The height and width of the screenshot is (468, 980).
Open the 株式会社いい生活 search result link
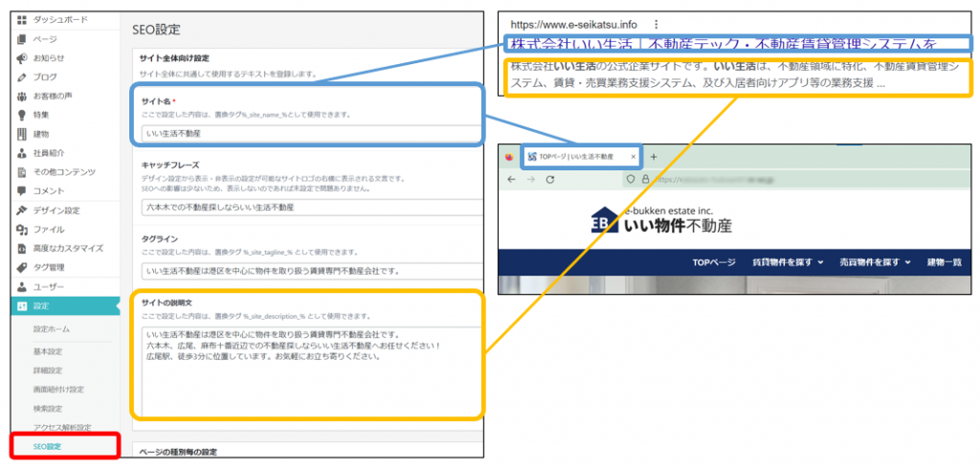723,44
